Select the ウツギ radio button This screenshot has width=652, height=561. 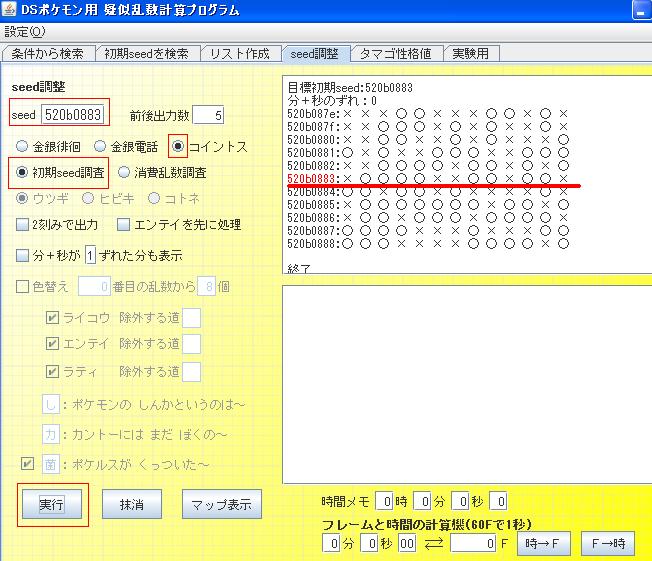point(22,198)
